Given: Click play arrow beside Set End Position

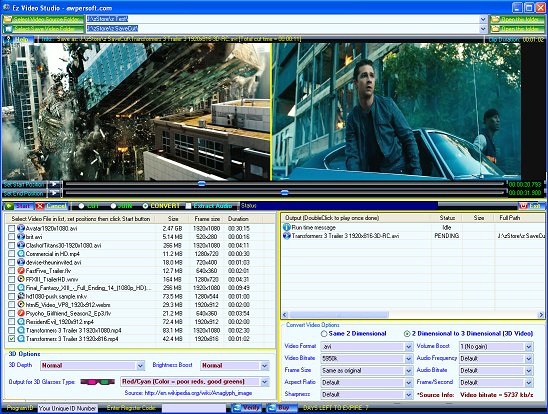Looking at the screenshot, I should (x=55, y=193).
